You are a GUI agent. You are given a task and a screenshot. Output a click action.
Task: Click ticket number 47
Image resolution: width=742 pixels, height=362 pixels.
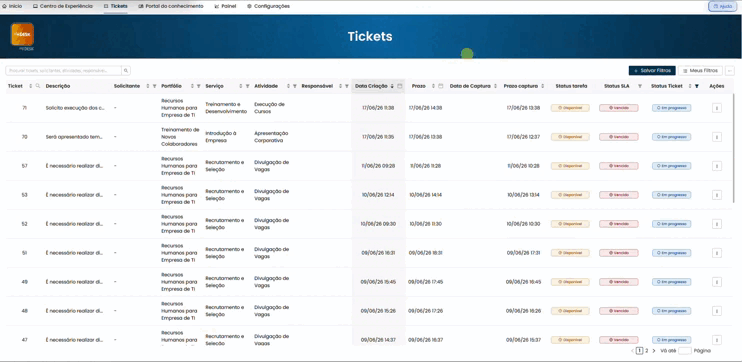click(25, 340)
